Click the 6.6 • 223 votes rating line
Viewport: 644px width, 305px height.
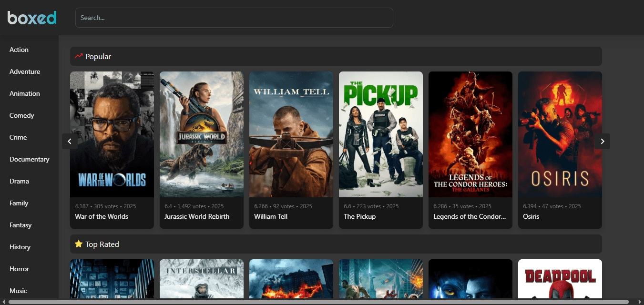click(x=371, y=206)
